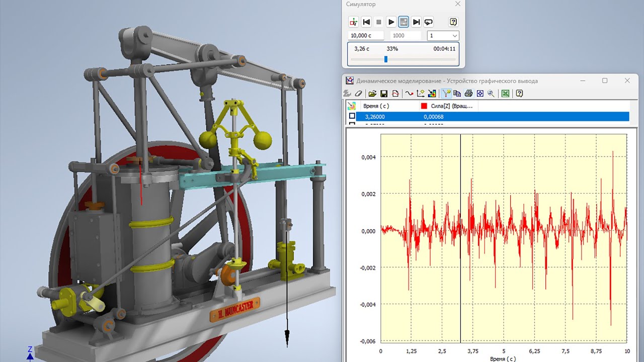This screenshot has width=644, height=362.
Task: Select the time value 3,26000 cell
Action: [374, 117]
